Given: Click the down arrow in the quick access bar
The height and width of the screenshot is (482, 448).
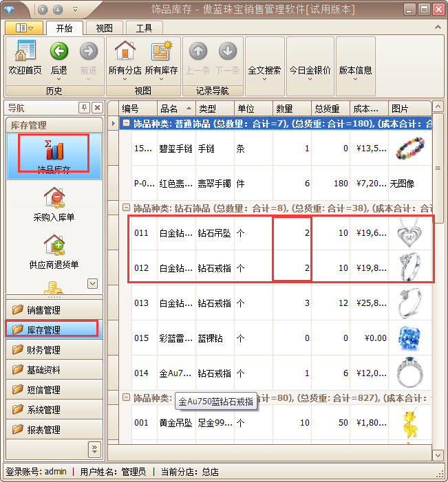Looking at the screenshot, I should pos(58,10).
